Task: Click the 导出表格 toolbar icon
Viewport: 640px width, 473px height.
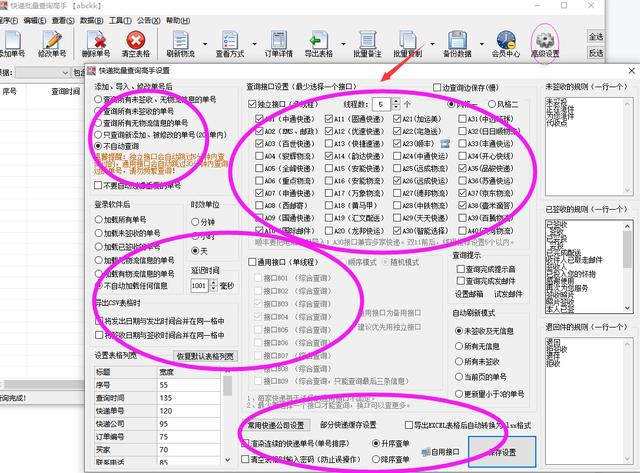Action: pyautogui.click(x=319, y=41)
